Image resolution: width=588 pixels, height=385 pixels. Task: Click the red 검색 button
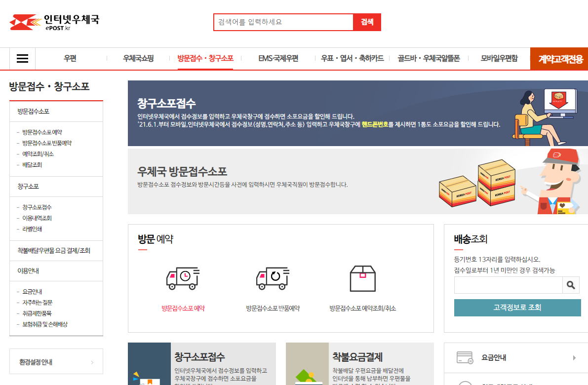click(367, 22)
